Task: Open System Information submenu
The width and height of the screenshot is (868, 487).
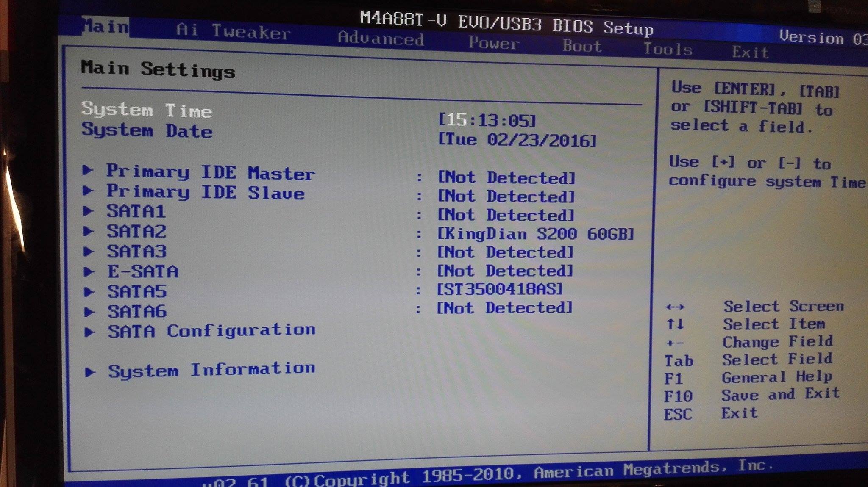Action: click(211, 370)
